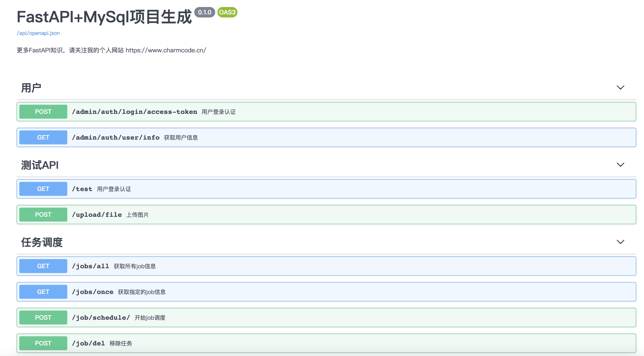The width and height of the screenshot is (644, 356).
Task: Expand the /admin/auth/user/info path
Action: (x=116, y=137)
